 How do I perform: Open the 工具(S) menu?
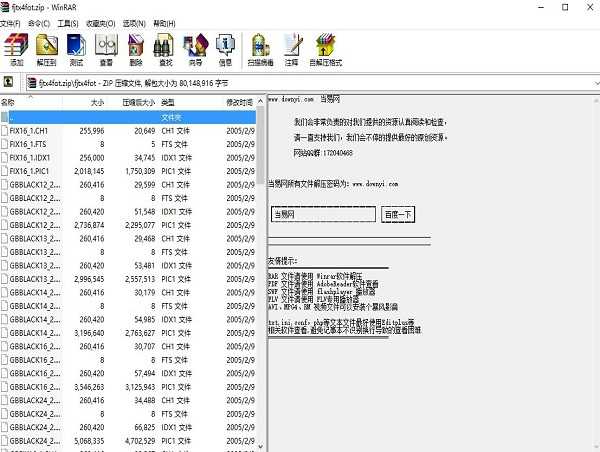68,22
